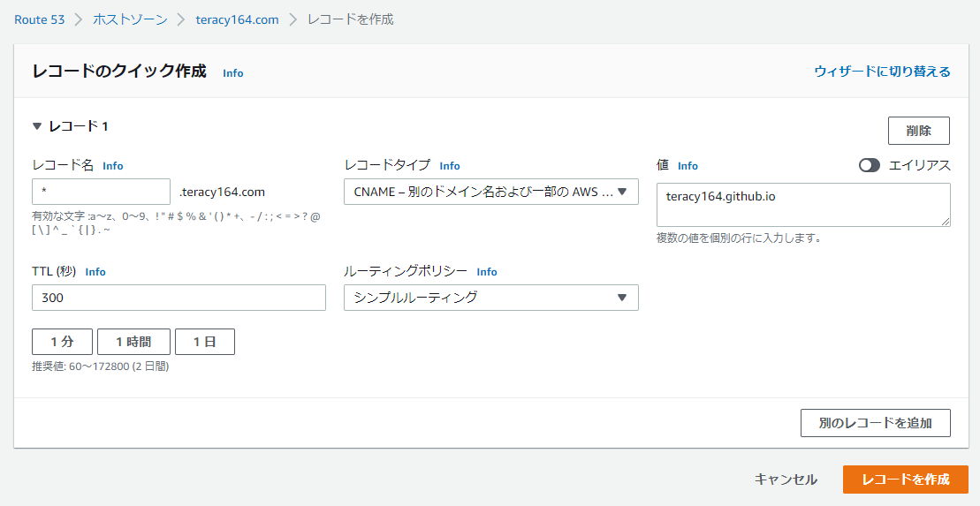This screenshot has height=506, width=980.
Task: Open Info link beside 値
Action: coord(688,165)
